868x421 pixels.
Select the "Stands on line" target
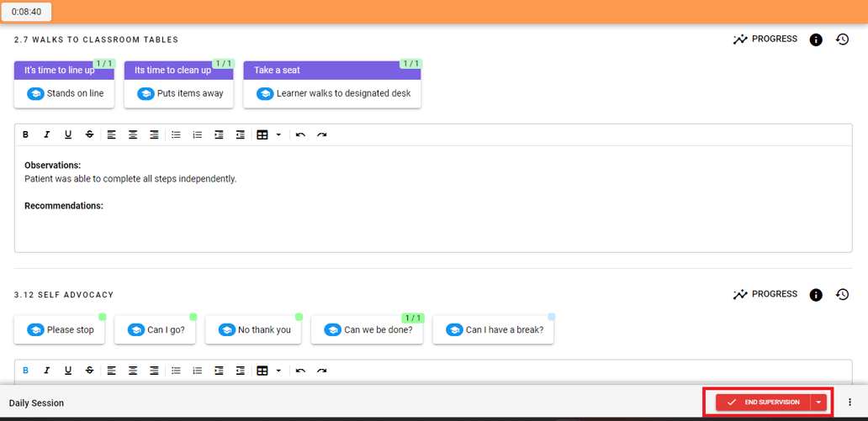[66, 93]
